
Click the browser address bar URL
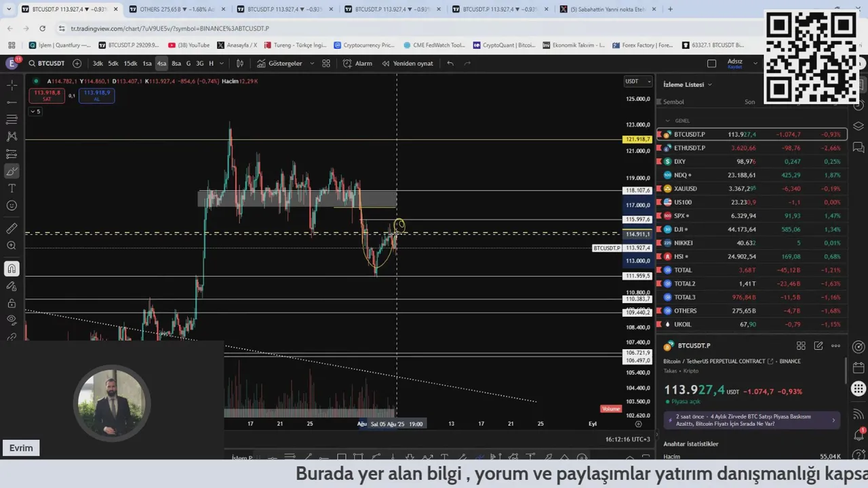pos(170,28)
